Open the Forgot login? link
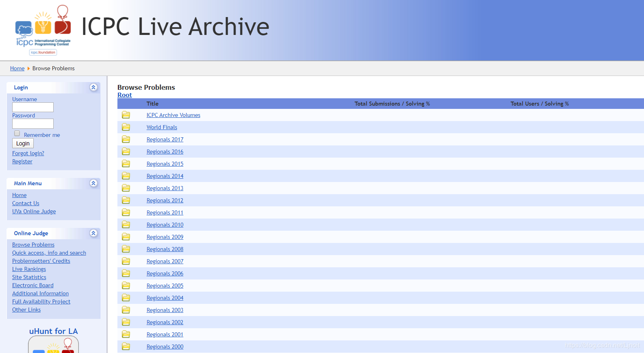 (28, 153)
